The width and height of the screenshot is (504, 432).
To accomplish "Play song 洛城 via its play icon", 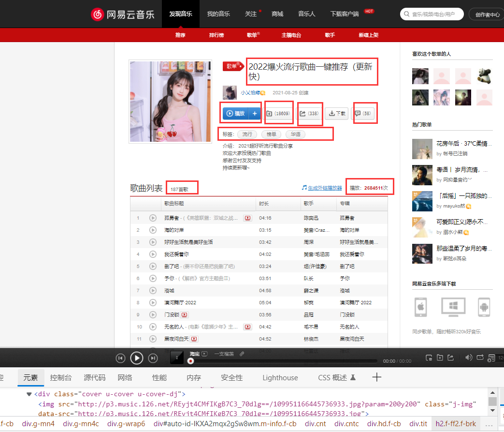I will pos(153,290).
